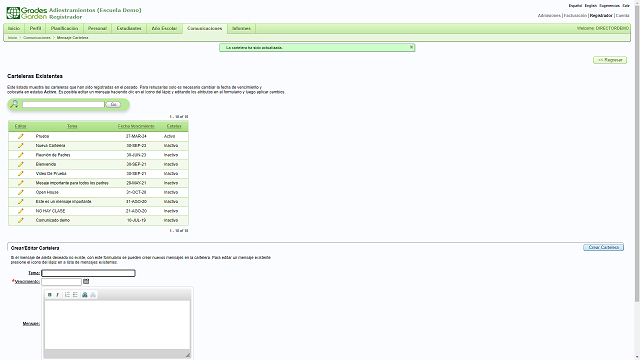Sort table by Tema column header

(72, 126)
